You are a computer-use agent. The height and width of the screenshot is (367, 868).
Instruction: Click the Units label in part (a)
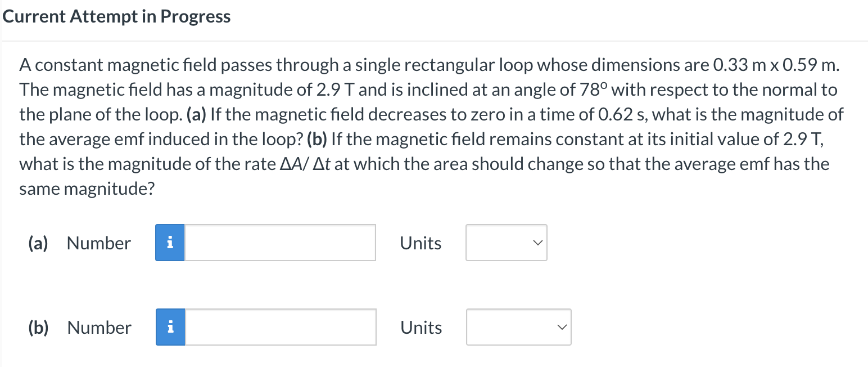click(x=420, y=243)
